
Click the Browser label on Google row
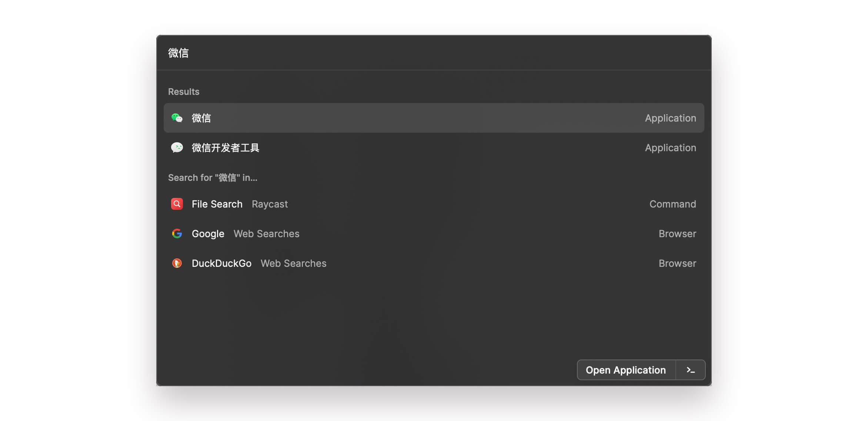(x=677, y=233)
